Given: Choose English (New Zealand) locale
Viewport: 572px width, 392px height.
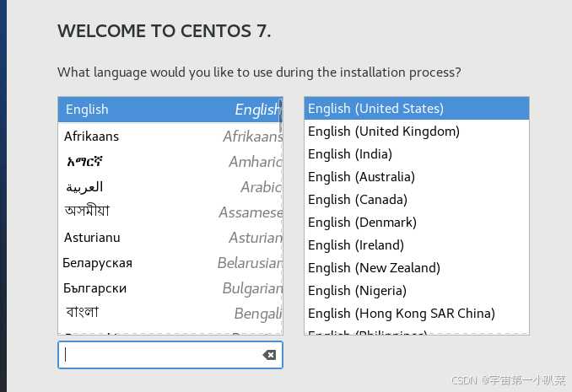Looking at the screenshot, I should (x=417, y=268).
